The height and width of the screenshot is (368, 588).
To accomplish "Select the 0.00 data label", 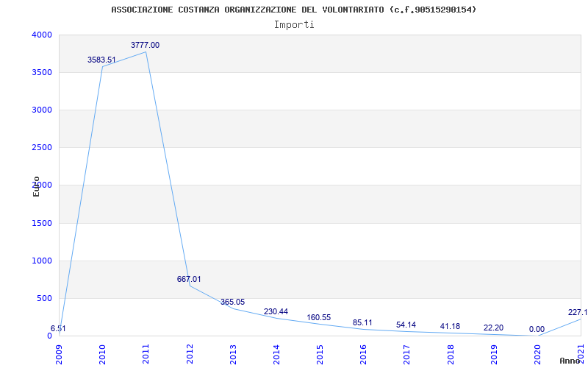I will [x=537, y=330].
